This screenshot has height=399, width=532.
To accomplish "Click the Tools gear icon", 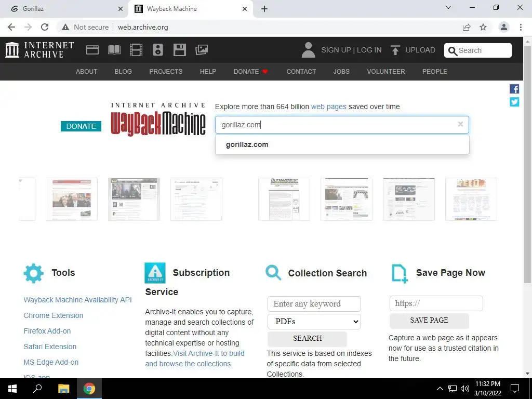I will [x=34, y=273].
